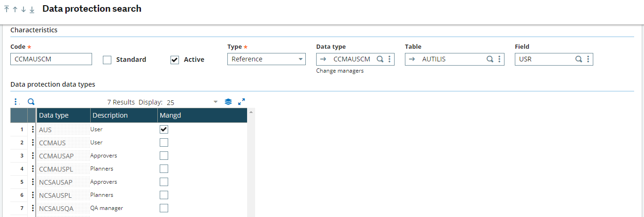The height and width of the screenshot is (217, 644).
Task: Search icon in Data type field
Action: point(380,59)
